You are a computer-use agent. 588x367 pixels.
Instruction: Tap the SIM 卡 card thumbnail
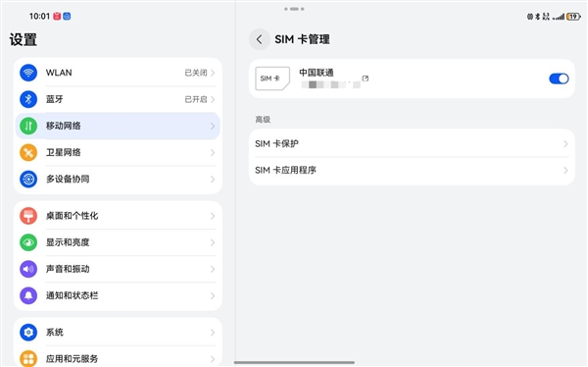coord(272,79)
